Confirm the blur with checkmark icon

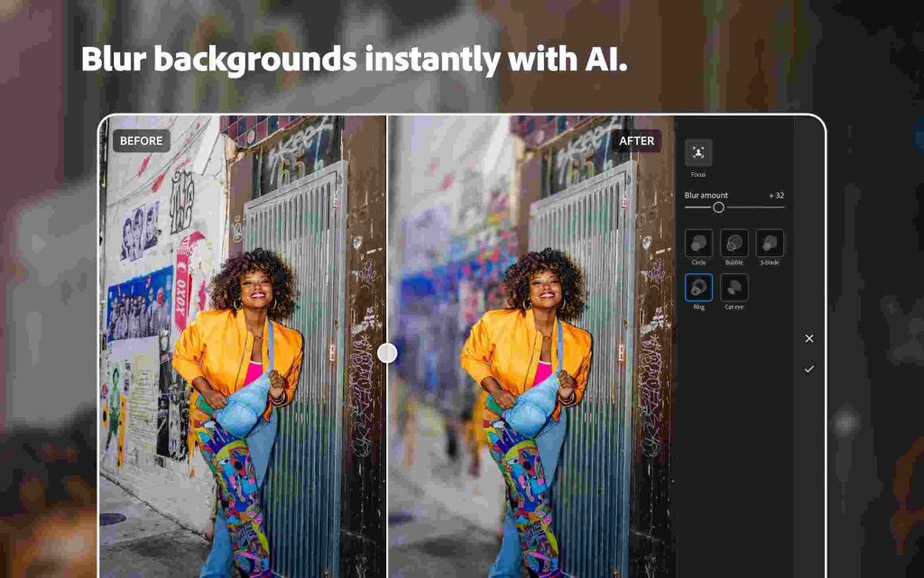pos(809,369)
